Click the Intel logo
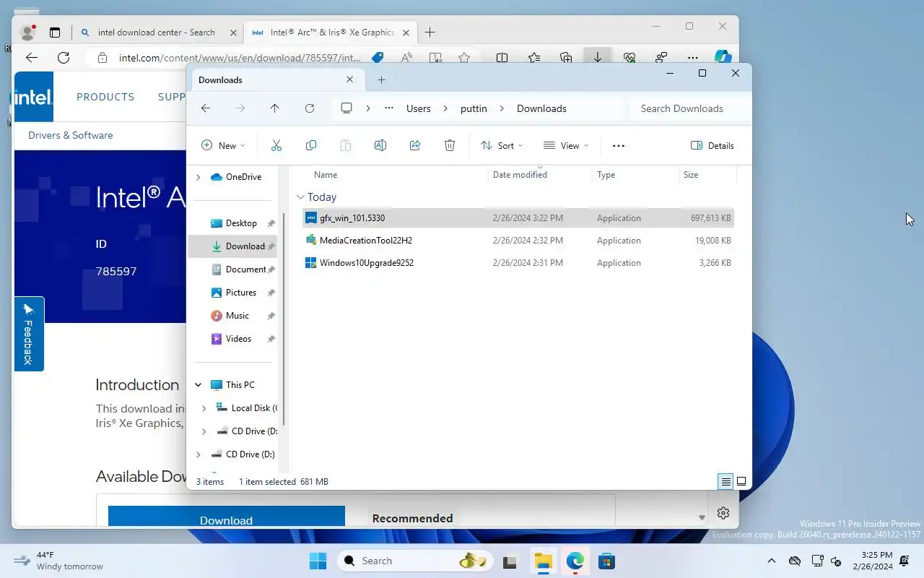The height and width of the screenshot is (578, 924). [32, 97]
